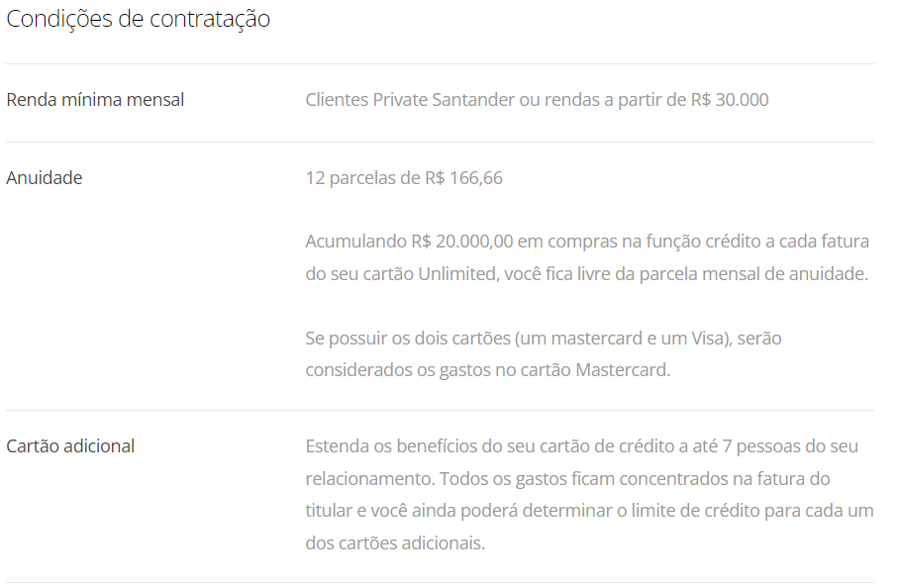Select the "Renda mínima mensal" label
Screen dimensions: 900x588
point(95,100)
